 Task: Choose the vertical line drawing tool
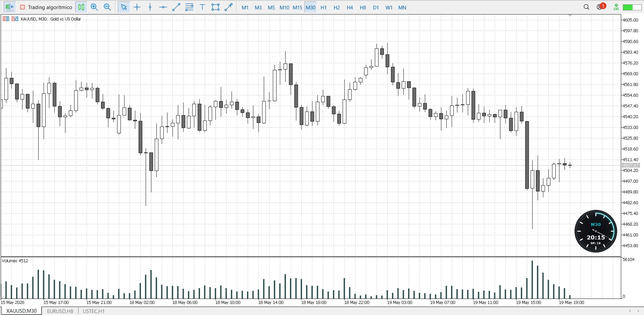tap(150, 7)
